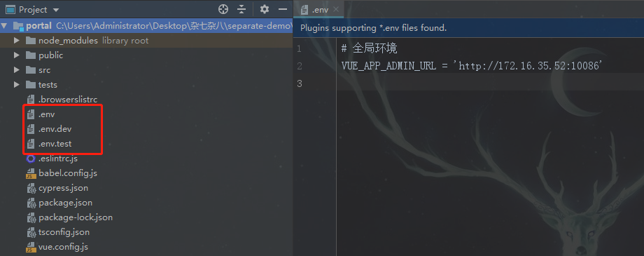Select the node_modules folder icon

click(x=30, y=41)
